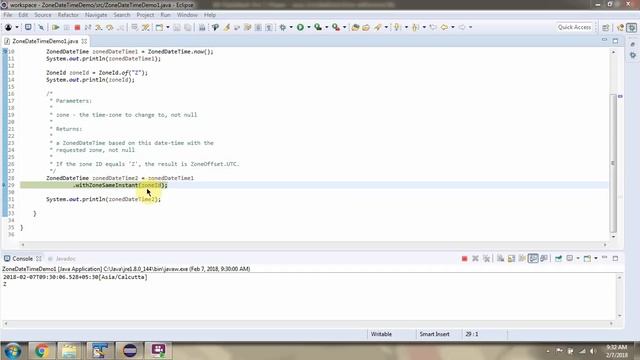Maximize the Console view
This screenshot has height=360, width=640.
[616, 258]
